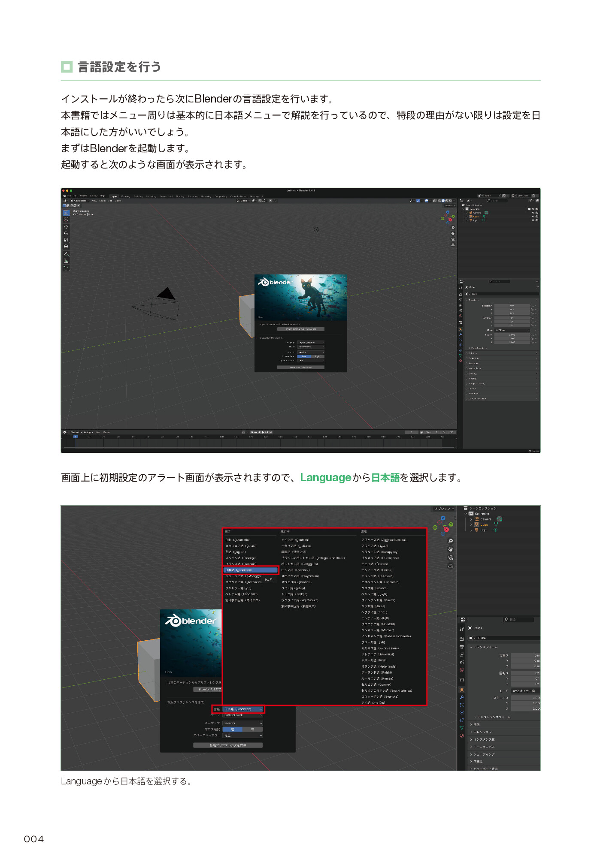
Task: Select the Annotate pencil tool
Action: 66,254
